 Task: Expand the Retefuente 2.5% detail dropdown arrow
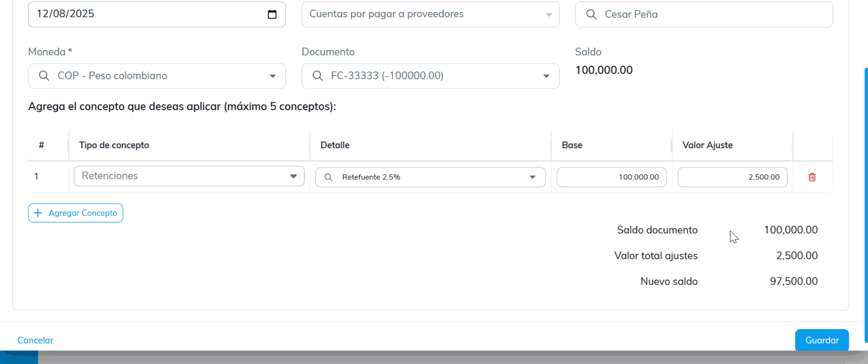pyautogui.click(x=532, y=177)
